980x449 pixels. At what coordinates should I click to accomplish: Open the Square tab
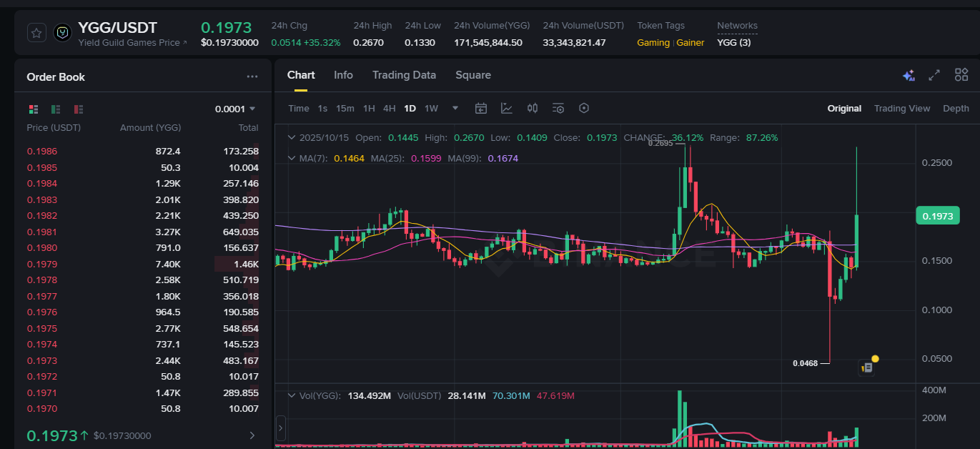click(x=472, y=75)
